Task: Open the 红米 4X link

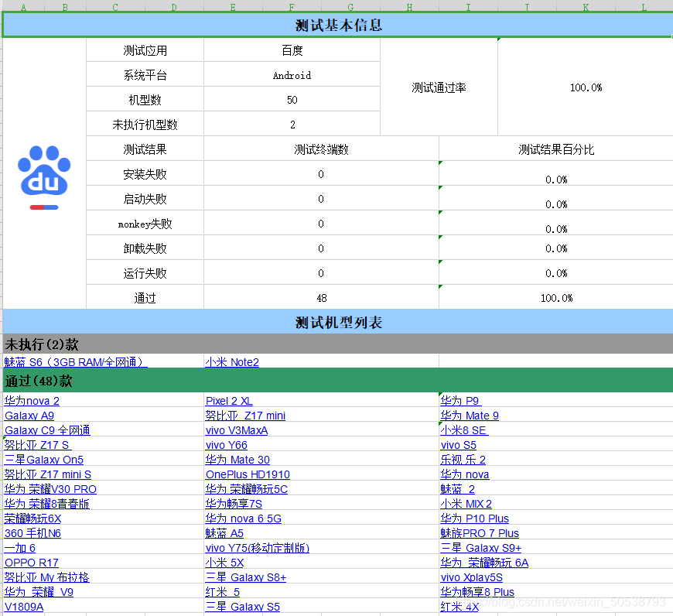Action: 460,607
